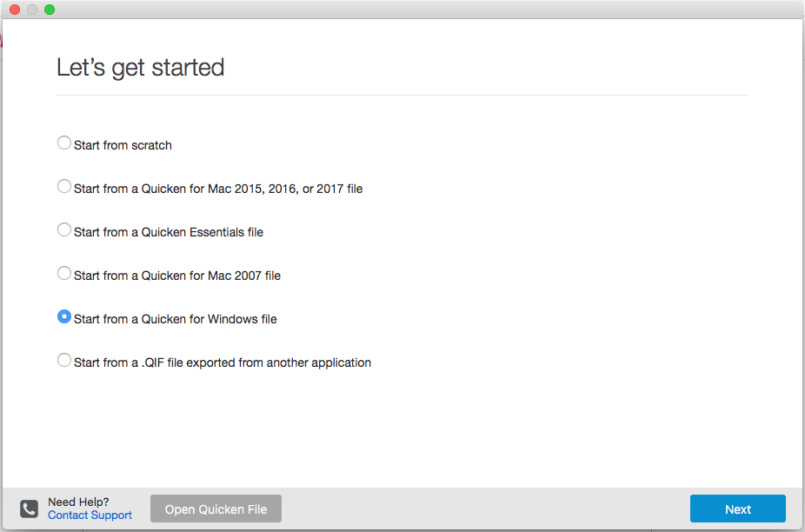Click the phone help icon
The image size is (805, 532).
(x=30, y=509)
